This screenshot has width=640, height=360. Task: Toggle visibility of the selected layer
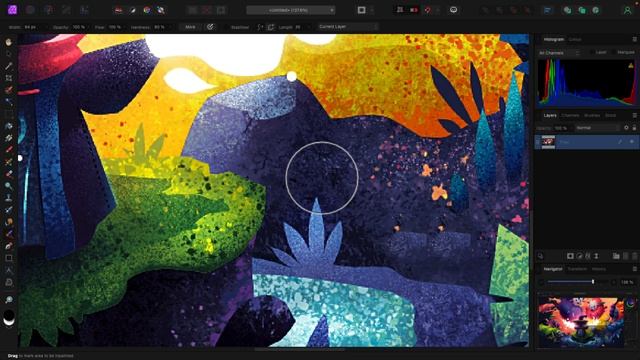click(x=632, y=142)
